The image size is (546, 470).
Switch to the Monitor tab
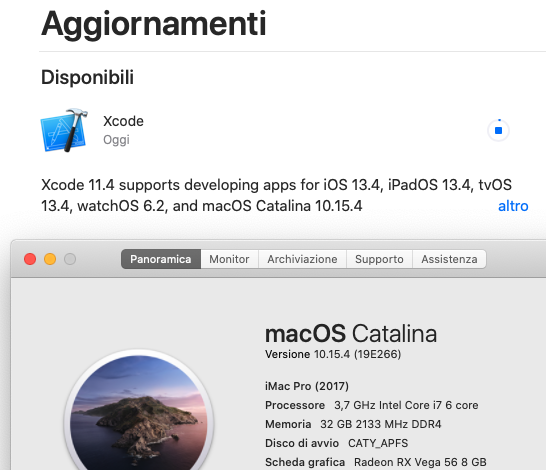click(x=229, y=259)
